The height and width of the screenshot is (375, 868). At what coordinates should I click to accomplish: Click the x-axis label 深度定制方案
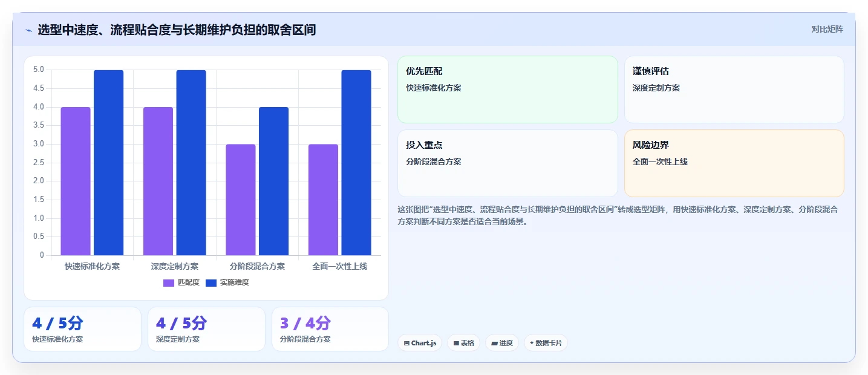pyautogui.click(x=175, y=266)
